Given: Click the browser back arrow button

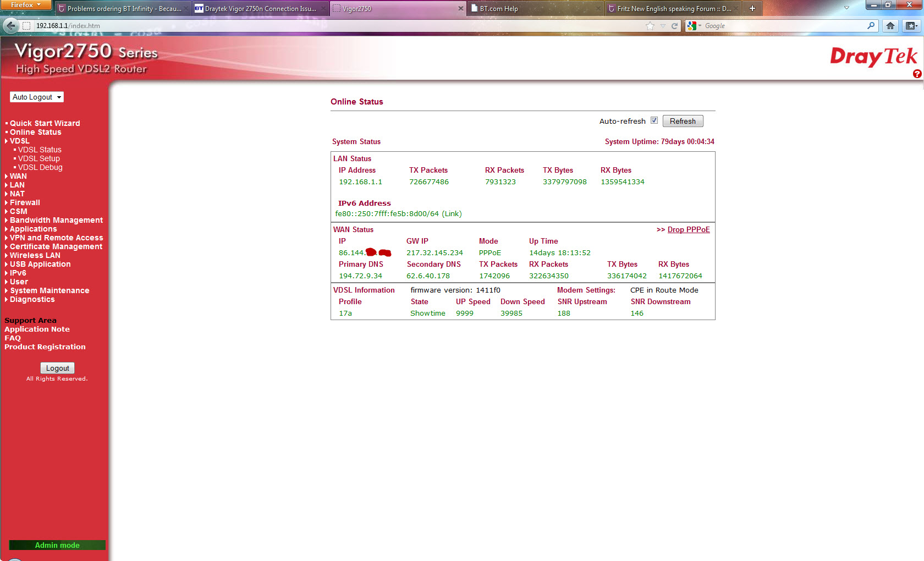Looking at the screenshot, I should 10,25.
